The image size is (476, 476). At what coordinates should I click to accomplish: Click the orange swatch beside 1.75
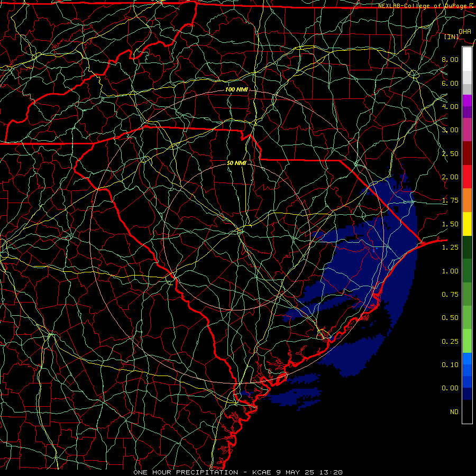(x=467, y=200)
